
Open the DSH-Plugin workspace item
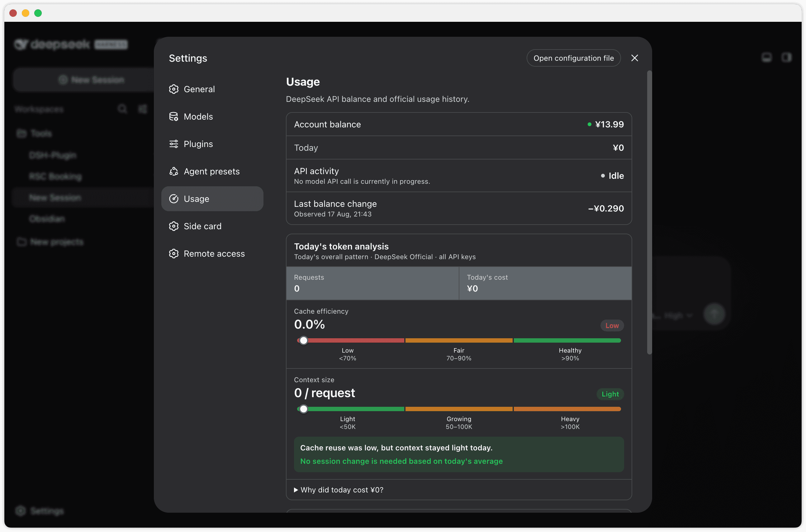(x=53, y=155)
